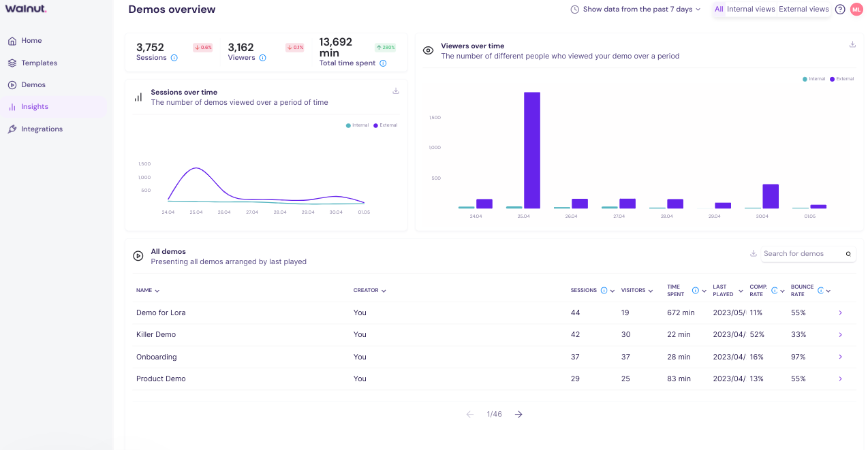Toggle the External legend in Viewers chart

tap(842, 79)
